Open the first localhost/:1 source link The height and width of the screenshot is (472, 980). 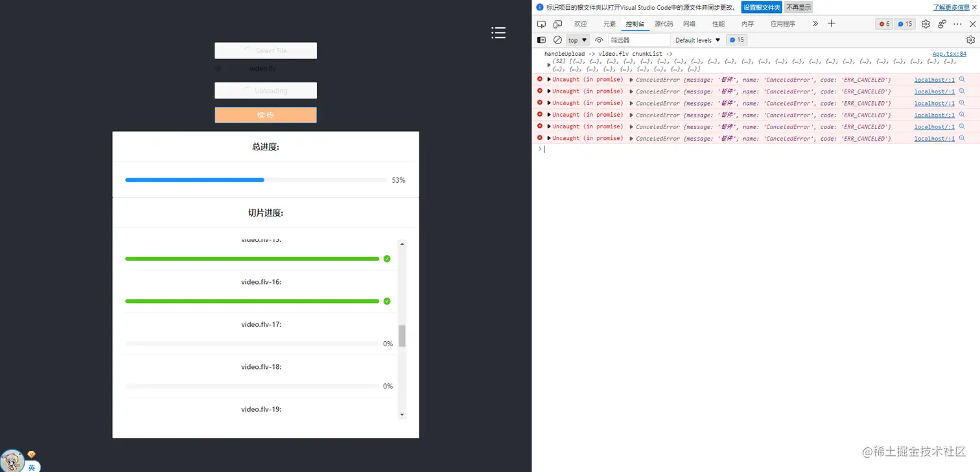[x=934, y=80]
